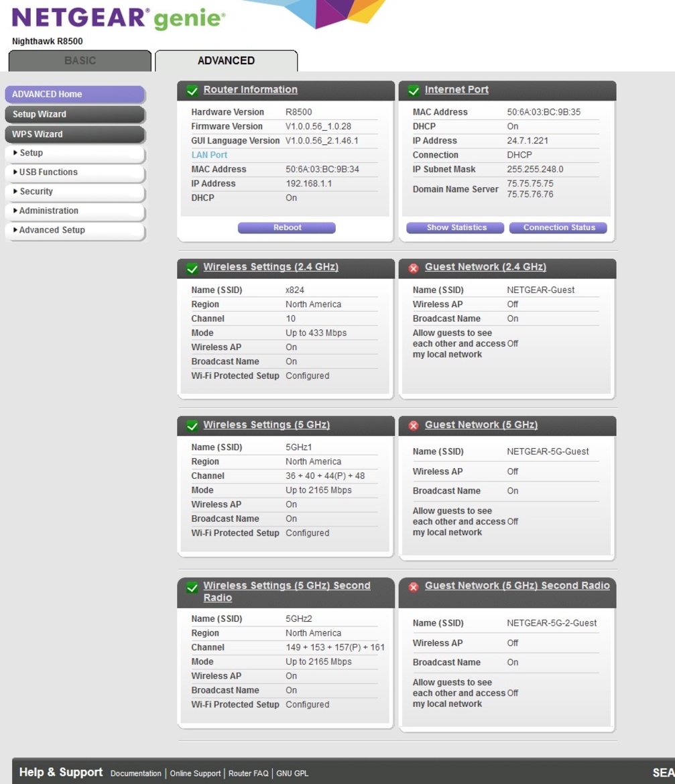Open Wireless Settings (2.4 GHz) link

coord(271,267)
